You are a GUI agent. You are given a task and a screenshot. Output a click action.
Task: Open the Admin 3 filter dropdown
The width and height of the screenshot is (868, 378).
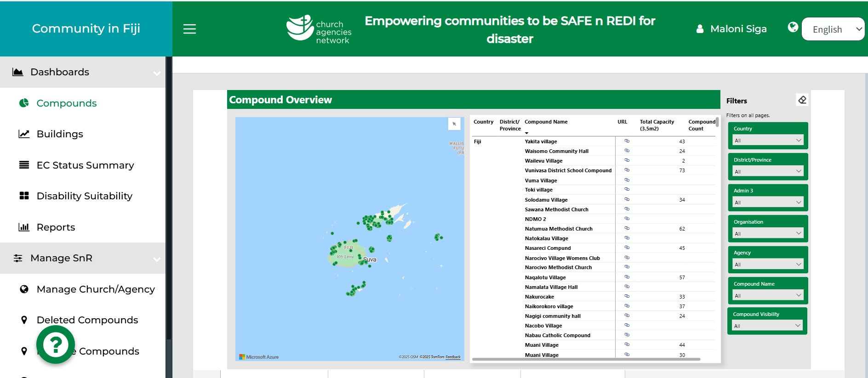[767, 202]
